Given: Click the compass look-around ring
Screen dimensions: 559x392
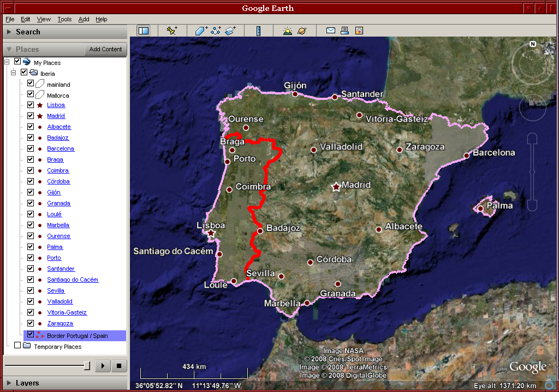Looking at the screenshot, I should tap(533, 64).
